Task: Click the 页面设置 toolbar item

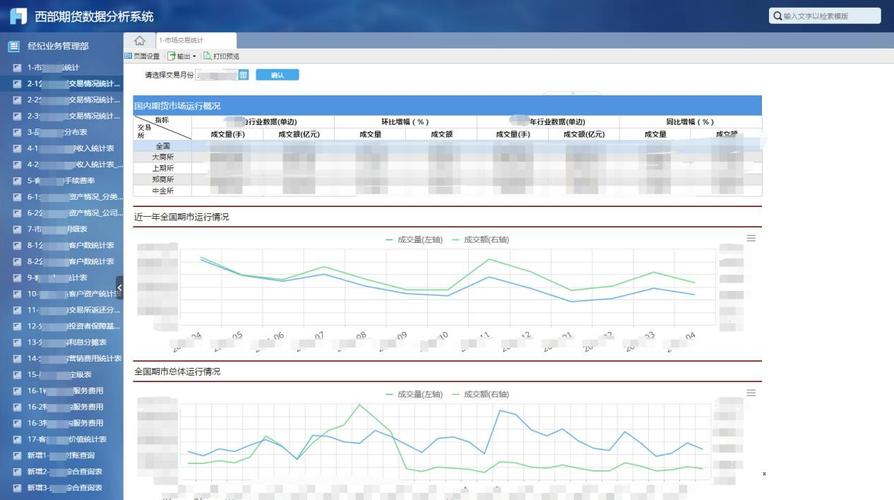Action: [x=143, y=56]
